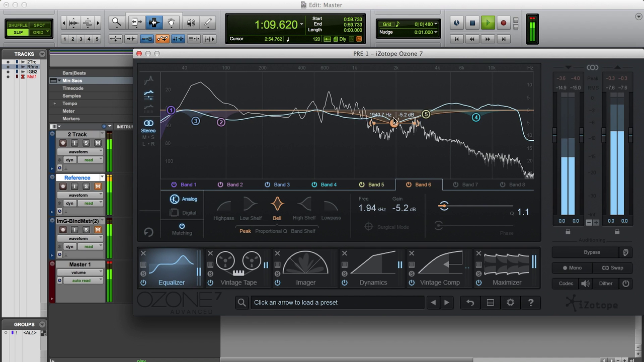
Task: Choose the Bell filter shape
Action: pyautogui.click(x=277, y=209)
